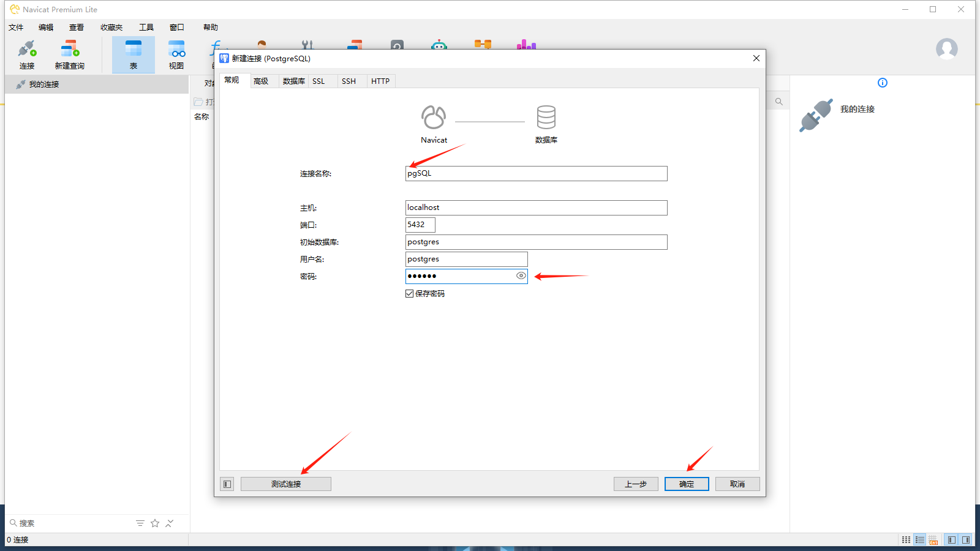Toggle the dialog's side panel icon at bottom-left
This screenshot has height=551, width=980.
pyautogui.click(x=227, y=484)
